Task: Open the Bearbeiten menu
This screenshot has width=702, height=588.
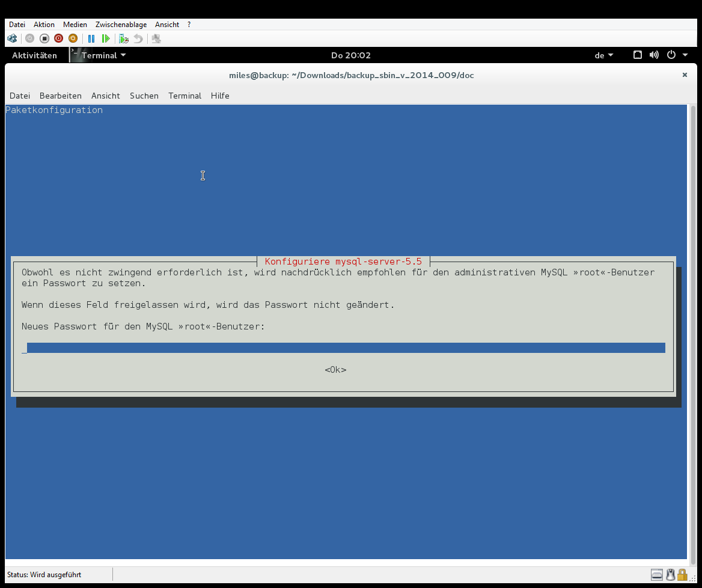Action: coord(61,96)
